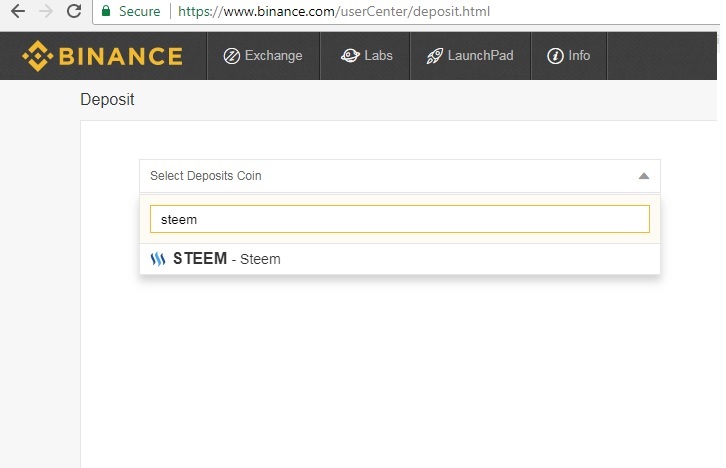The height and width of the screenshot is (468, 726).
Task: Go back with the browser back arrow
Action: click(17, 13)
